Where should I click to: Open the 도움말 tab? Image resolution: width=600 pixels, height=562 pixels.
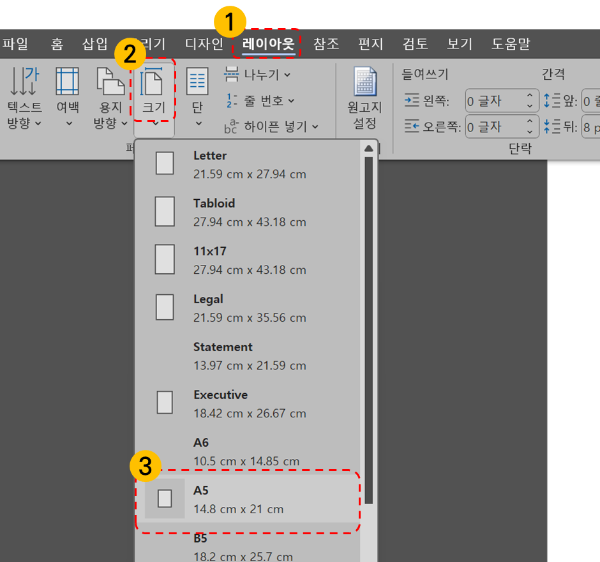[511, 44]
